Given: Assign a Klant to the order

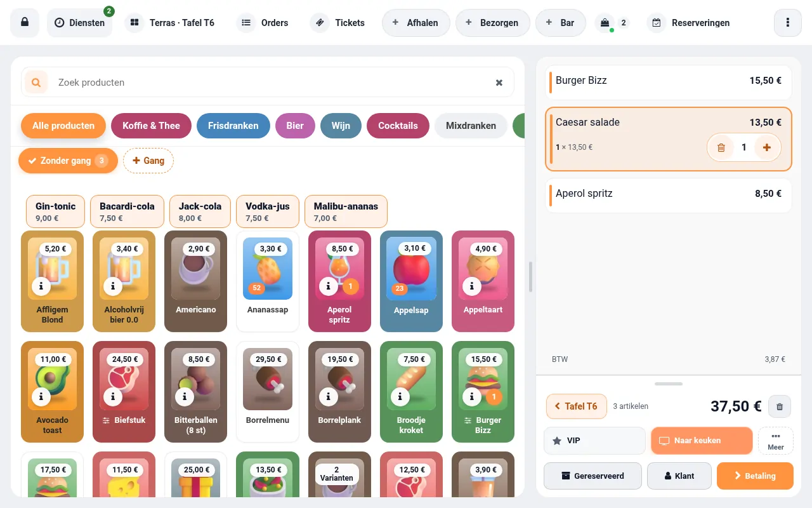Looking at the screenshot, I should coord(679,476).
